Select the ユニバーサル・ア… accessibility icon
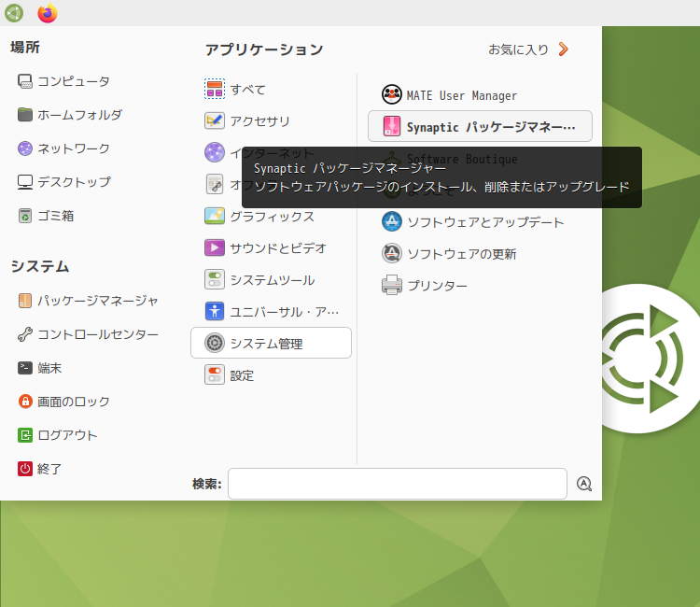This screenshot has width=700, height=607. coord(215,311)
